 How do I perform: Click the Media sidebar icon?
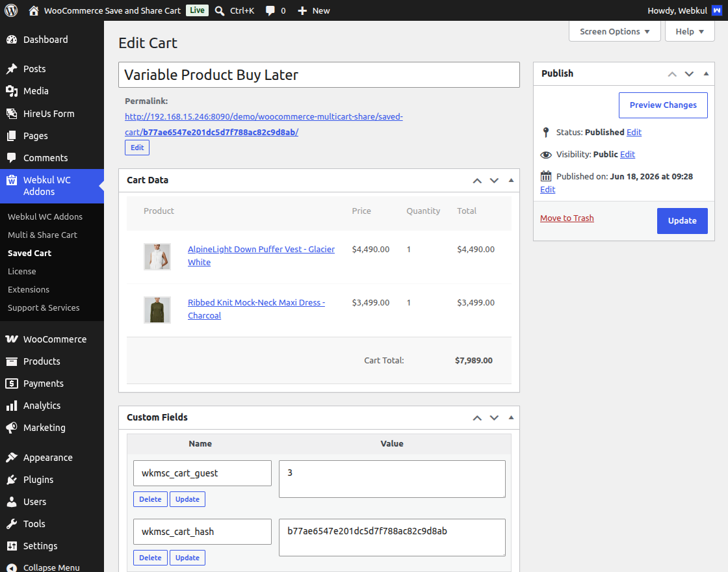click(12, 91)
